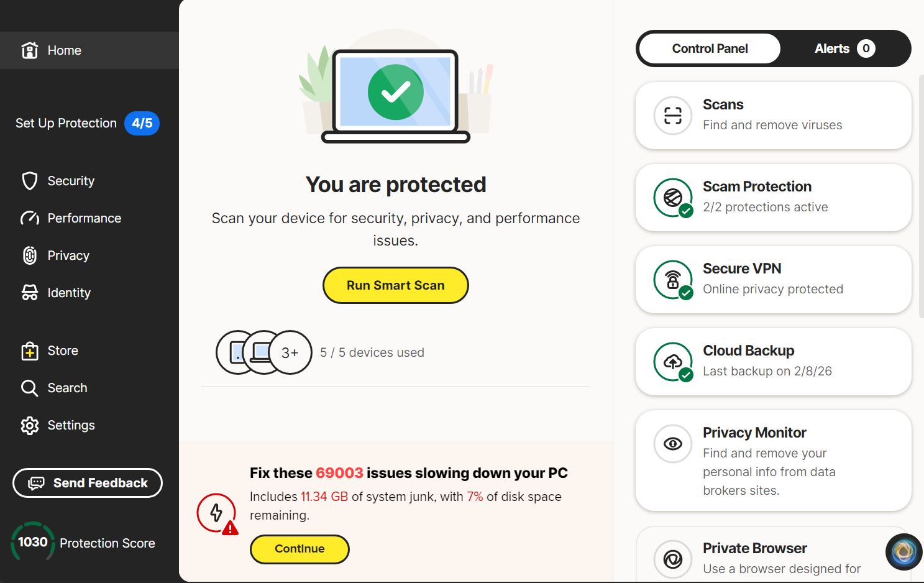This screenshot has width=924, height=583.
Task: Click the Scam Protection icon
Action: pyautogui.click(x=672, y=198)
